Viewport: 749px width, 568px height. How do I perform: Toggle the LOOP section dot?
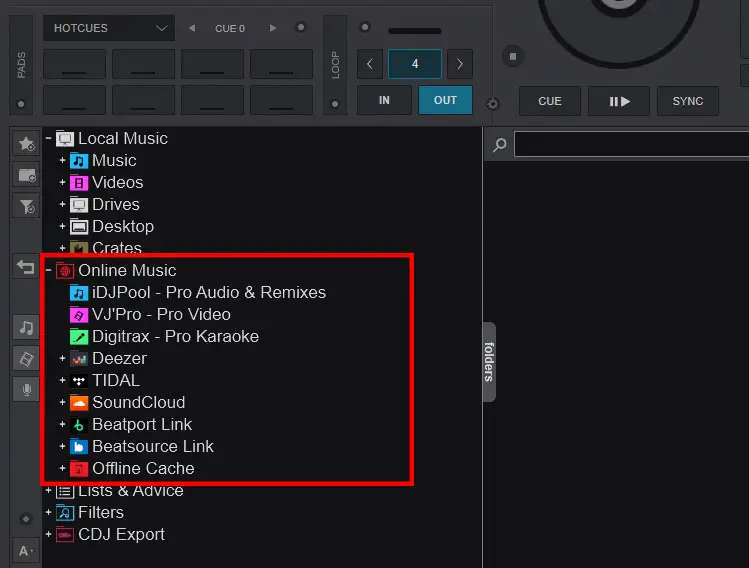point(335,104)
